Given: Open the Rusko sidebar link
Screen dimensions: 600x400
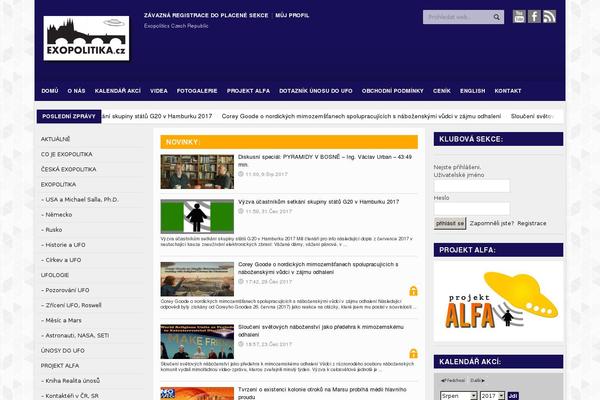Looking at the screenshot, I should (x=52, y=230).
